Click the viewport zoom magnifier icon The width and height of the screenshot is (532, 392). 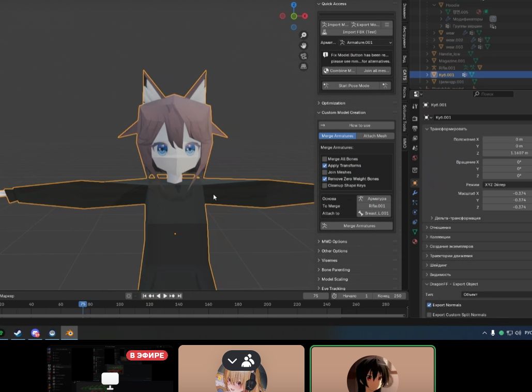click(303, 35)
